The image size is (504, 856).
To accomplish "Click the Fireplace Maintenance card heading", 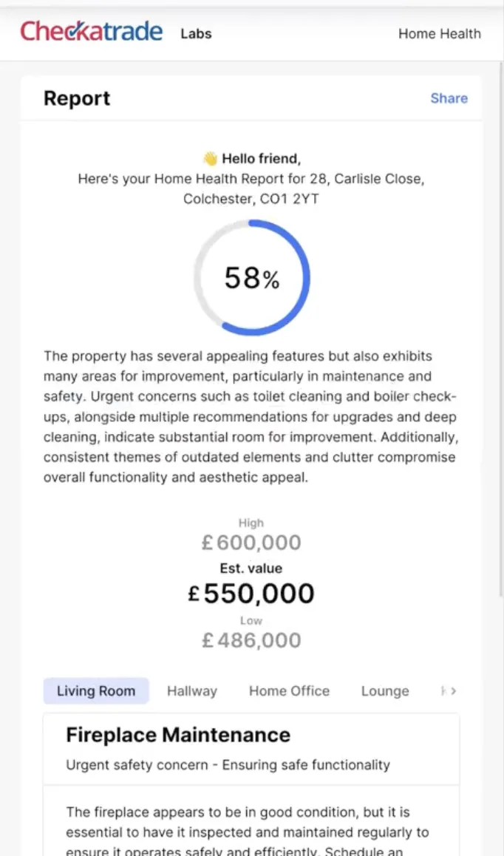I will 178,735.
